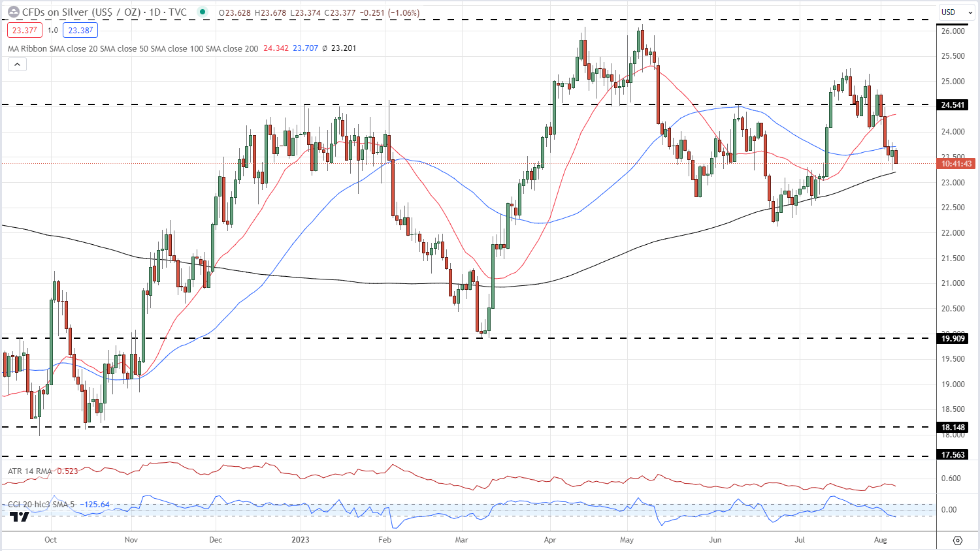
Task: Select the ATR 14 RMA indicator legend
Action: pos(29,471)
